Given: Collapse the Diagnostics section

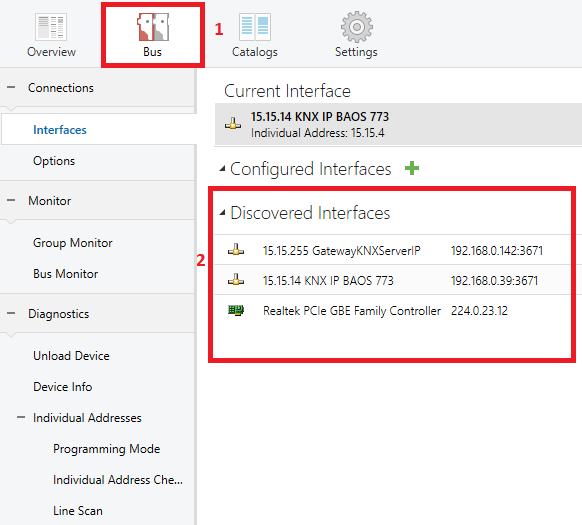Looking at the screenshot, I should coord(11,313).
